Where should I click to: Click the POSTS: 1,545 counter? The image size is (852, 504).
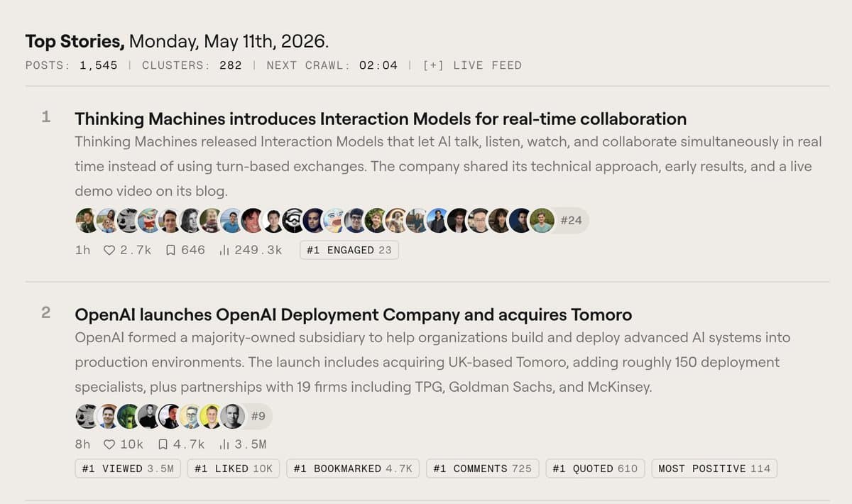(71, 65)
